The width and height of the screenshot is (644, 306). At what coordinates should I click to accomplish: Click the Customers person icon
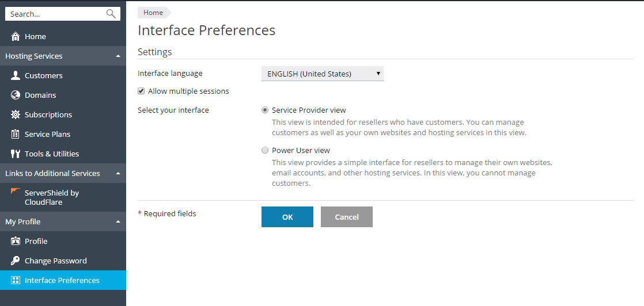pos(16,75)
